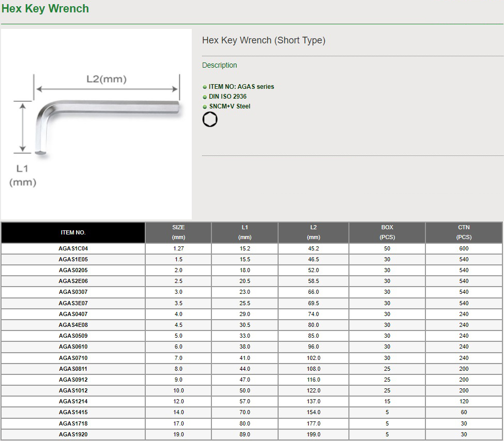The height and width of the screenshot is (441, 504).
Task: Click the CTN (PCS) column header
Action: (x=464, y=232)
